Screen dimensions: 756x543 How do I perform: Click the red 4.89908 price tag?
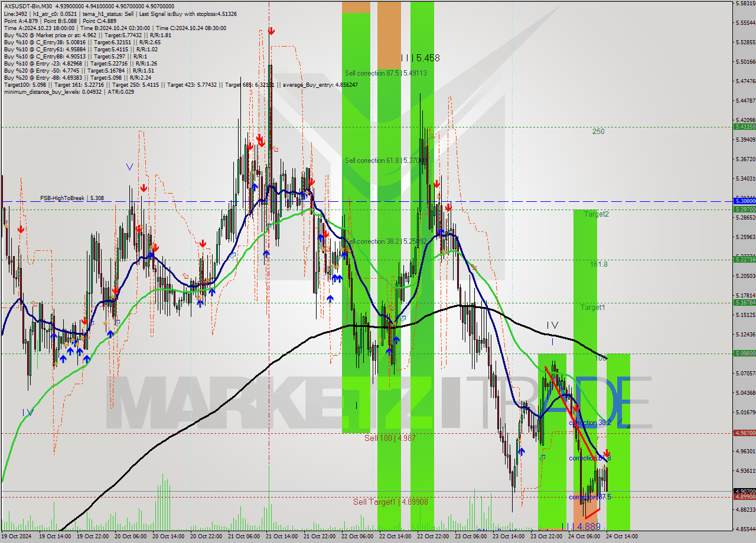pyautogui.click(x=744, y=496)
